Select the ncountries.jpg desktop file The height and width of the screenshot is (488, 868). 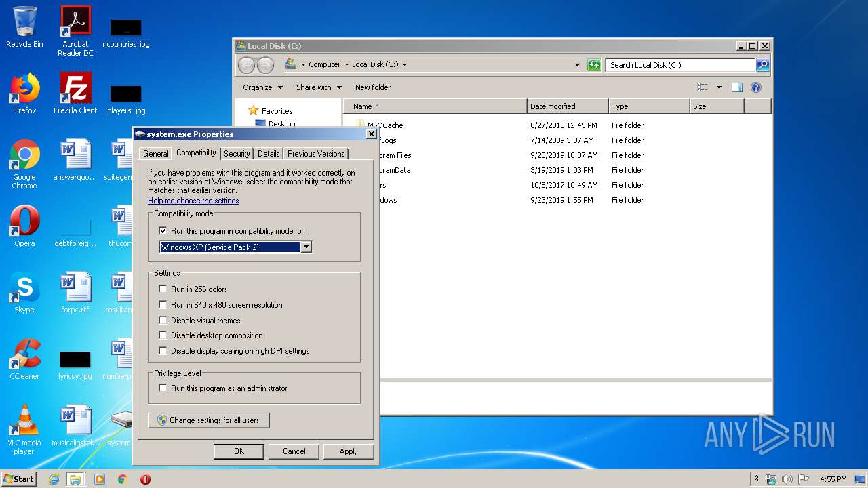click(126, 34)
